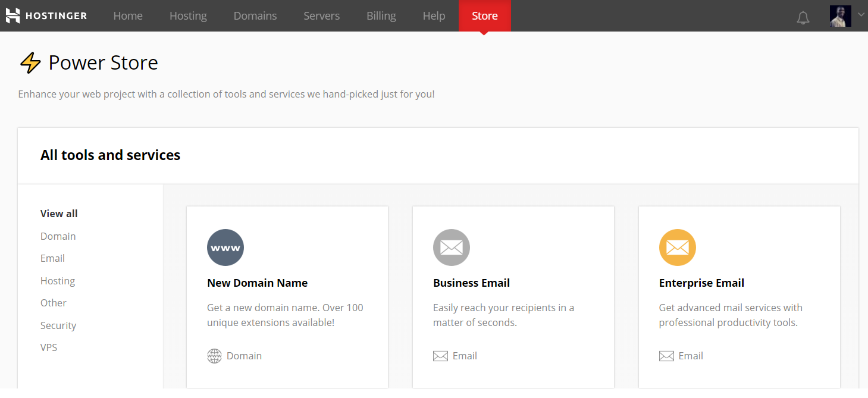Open the account avatar dropdown chevron
868x398 pixels.
pyautogui.click(x=861, y=15)
